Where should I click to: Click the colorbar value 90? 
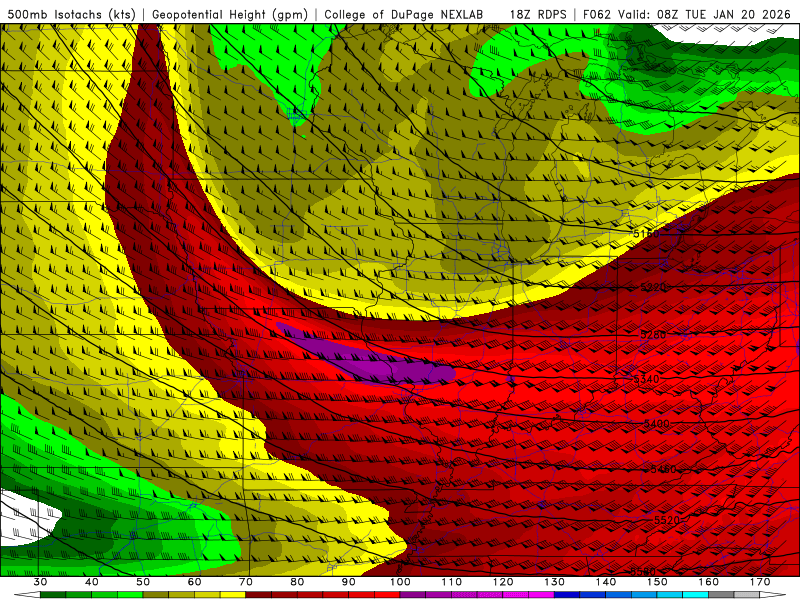pyautogui.click(x=348, y=582)
